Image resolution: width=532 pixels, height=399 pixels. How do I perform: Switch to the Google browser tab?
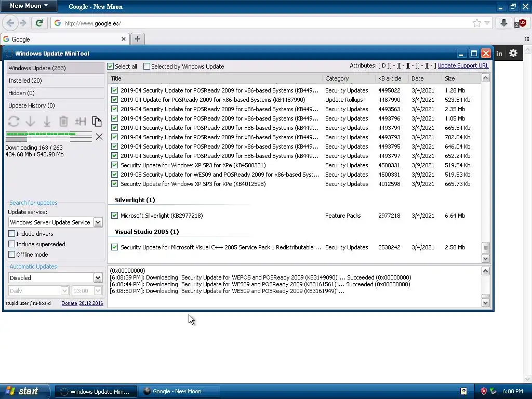click(x=65, y=39)
